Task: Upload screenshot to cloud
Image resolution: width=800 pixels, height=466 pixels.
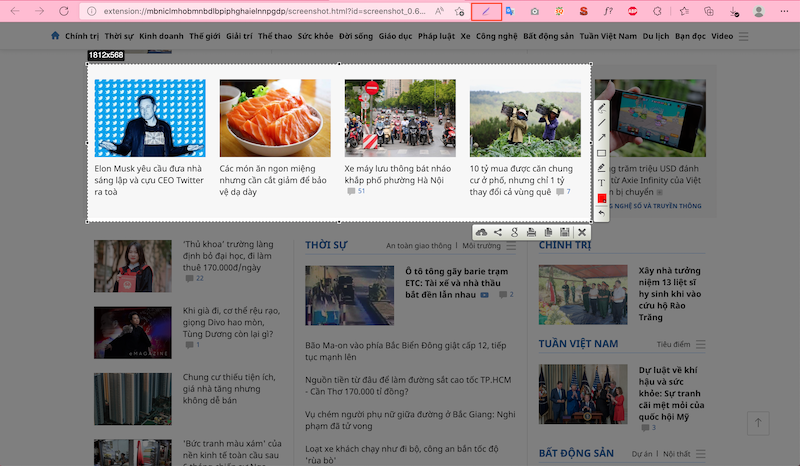Action: [x=482, y=232]
